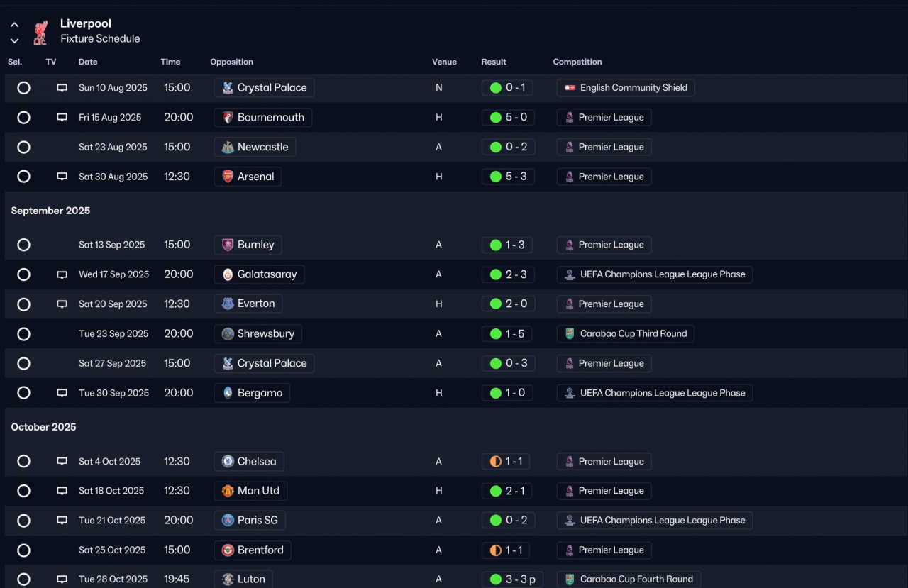Image resolution: width=908 pixels, height=588 pixels.
Task: Click Crystal Palace badge in Sat 27 Sep row
Action: (228, 363)
